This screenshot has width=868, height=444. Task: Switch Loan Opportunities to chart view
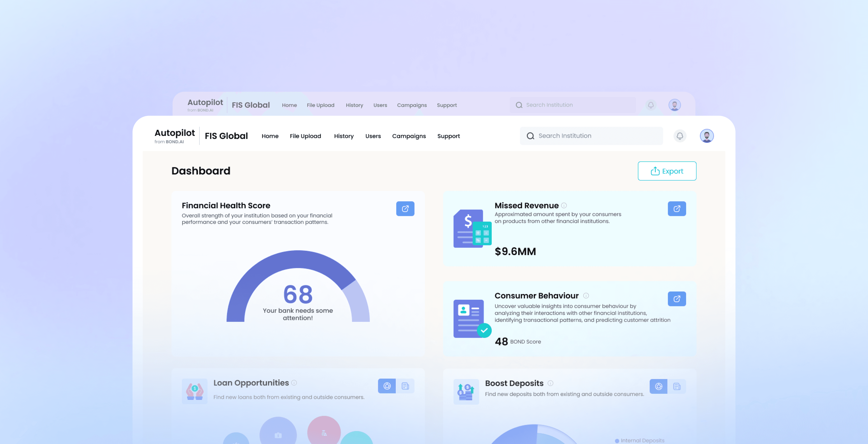pos(387,386)
